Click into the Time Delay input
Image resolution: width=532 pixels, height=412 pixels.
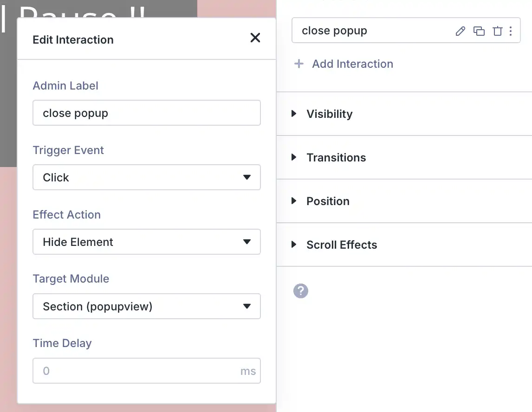[x=135, y=371]
